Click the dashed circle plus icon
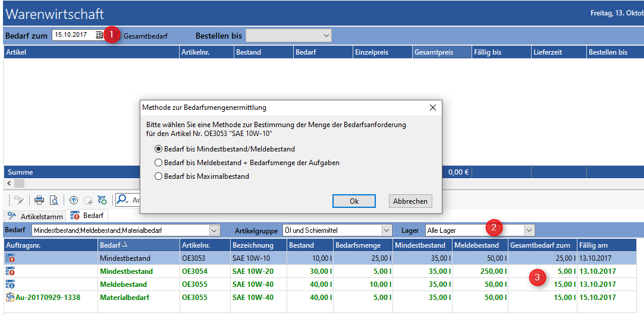Viewport: 644px width, 316px height. click(88, 200)
